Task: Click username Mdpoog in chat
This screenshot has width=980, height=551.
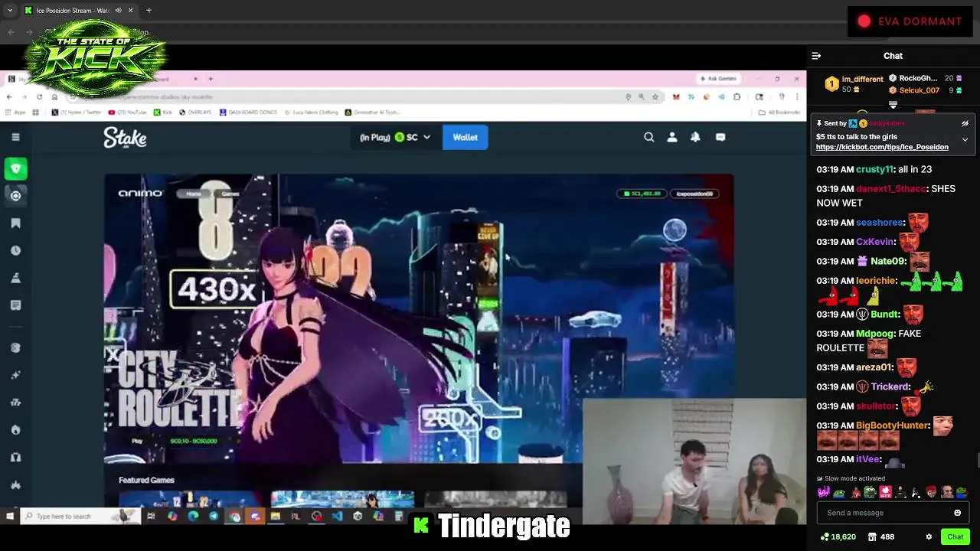Action: pos(874,334)
